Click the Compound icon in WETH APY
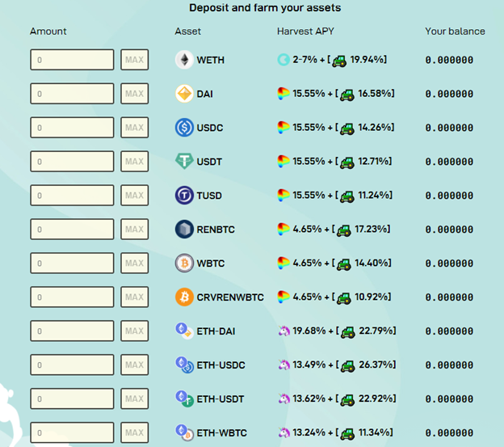 [283, 60]
